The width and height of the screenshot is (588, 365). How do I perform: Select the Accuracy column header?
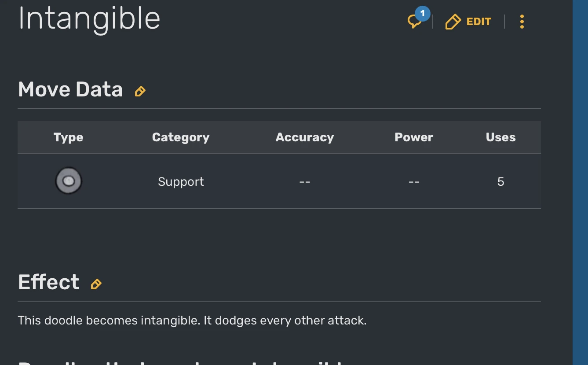pyautogui.click(x=305, y=137)
